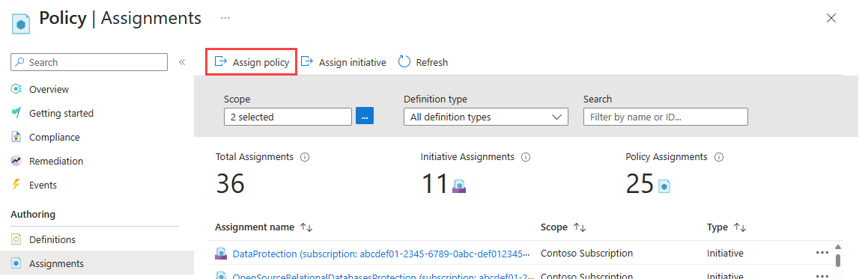Click the initiative icon beside count 11

[460, 186]
